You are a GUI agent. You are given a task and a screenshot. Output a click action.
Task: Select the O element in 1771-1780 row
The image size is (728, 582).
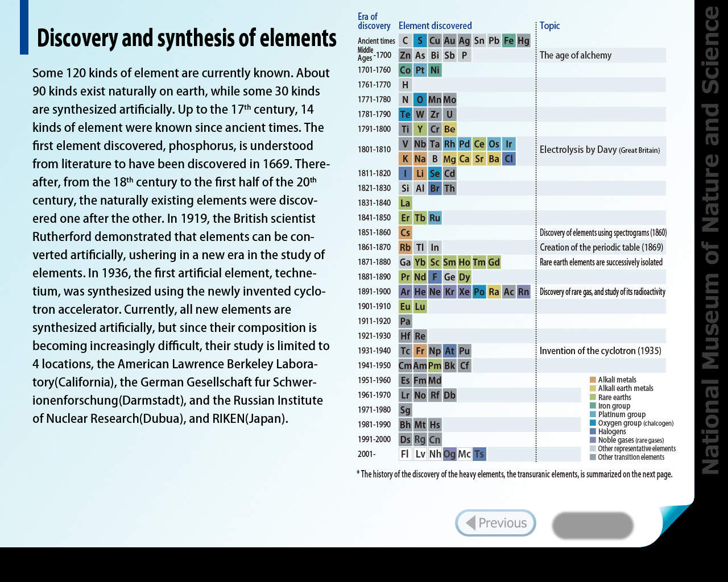tap(420, 99)
